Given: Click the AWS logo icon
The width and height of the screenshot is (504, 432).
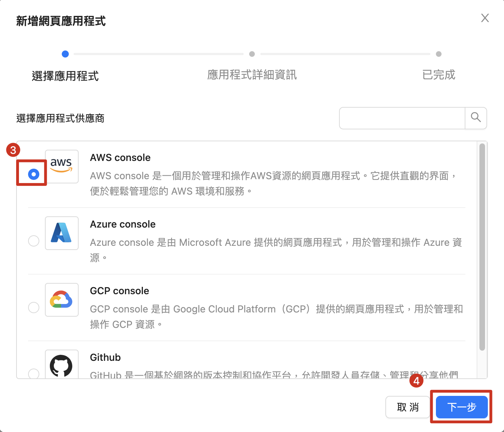Looking at the screenshot, I should [x=61, y=166].
